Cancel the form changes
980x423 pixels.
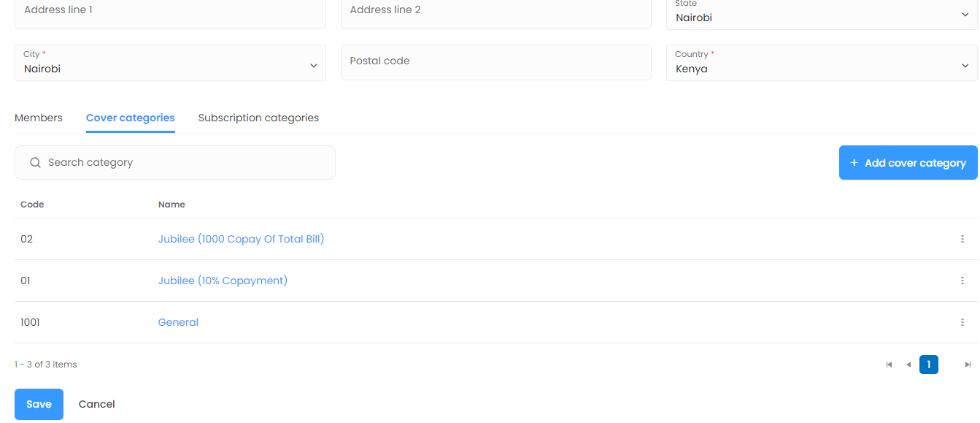[x=97, y=404]
